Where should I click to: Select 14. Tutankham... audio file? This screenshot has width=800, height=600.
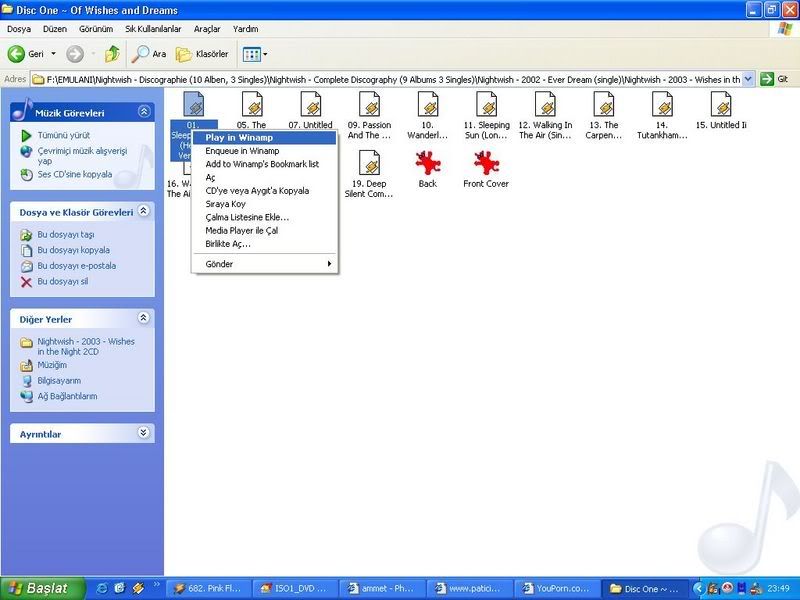[x=662, y=116]
